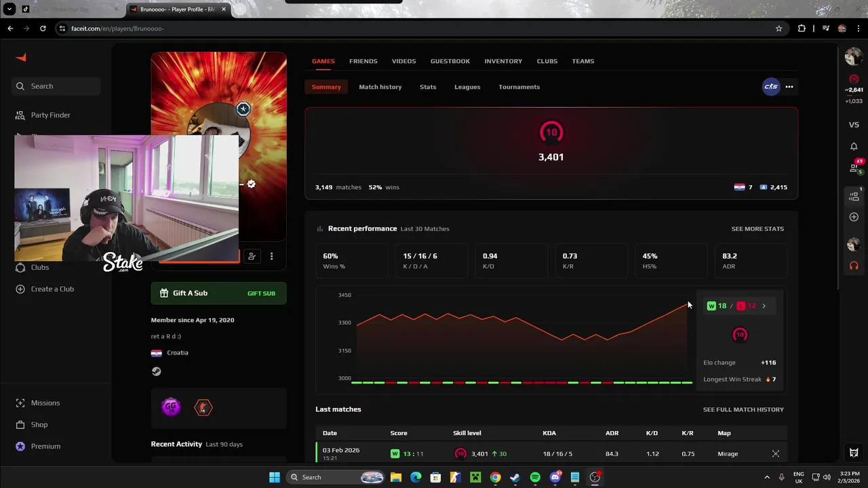This screenshot has height=488, width=868.
Task: Open the friends list icon with the 49 badge
Action: [854, 167]
